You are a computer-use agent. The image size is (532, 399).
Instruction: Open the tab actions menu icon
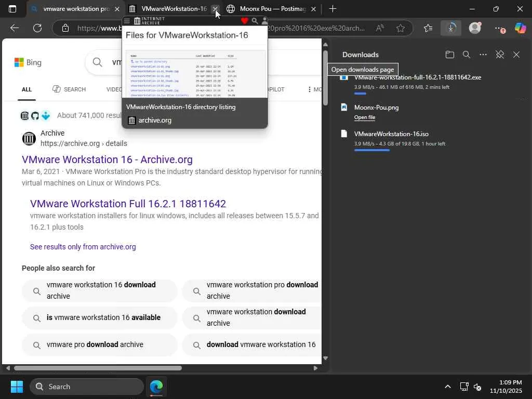pos(12,9)
